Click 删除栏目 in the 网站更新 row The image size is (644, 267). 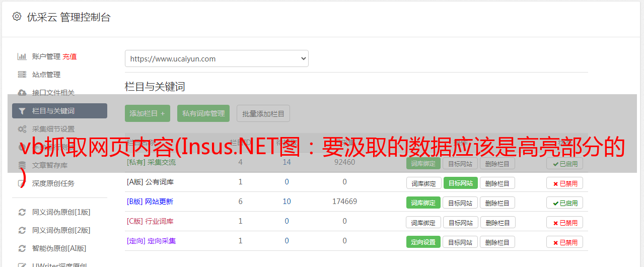[497, 203]
